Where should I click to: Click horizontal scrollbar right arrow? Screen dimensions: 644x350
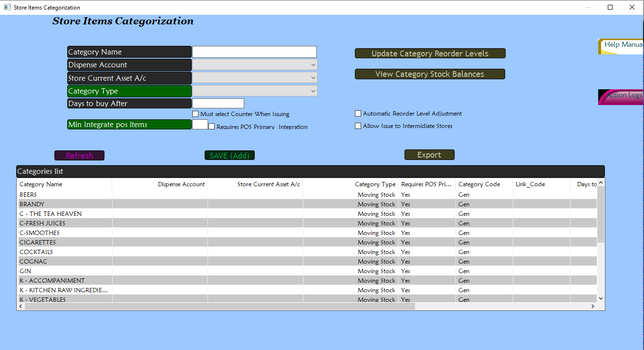tap(593, 307)
